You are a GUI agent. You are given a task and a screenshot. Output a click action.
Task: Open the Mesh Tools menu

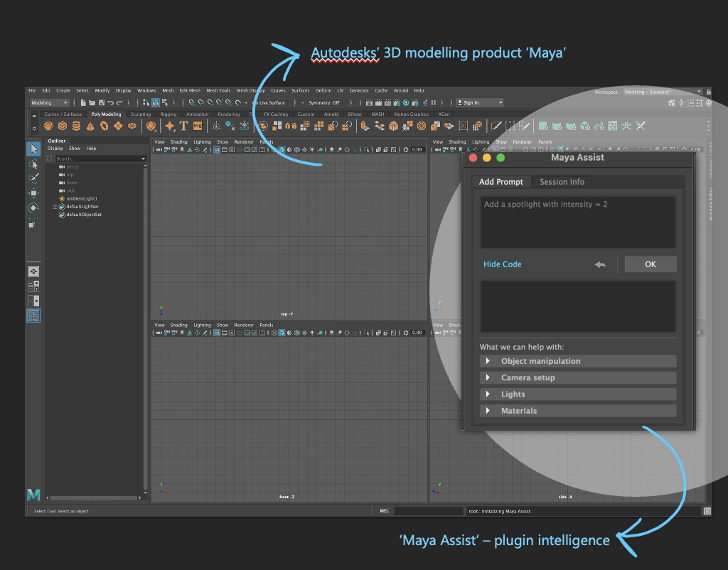[x=218, y=90]
